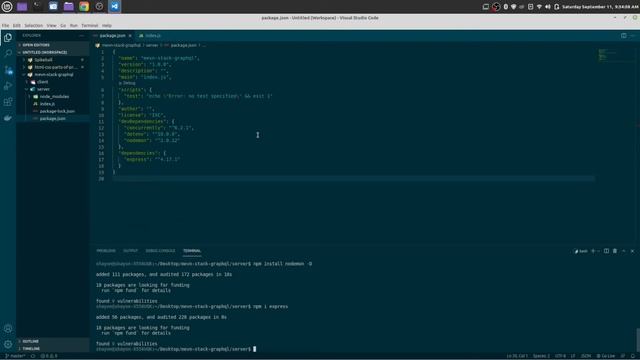
Task: Open the Selection menu
Action: (x=33, y=25)
